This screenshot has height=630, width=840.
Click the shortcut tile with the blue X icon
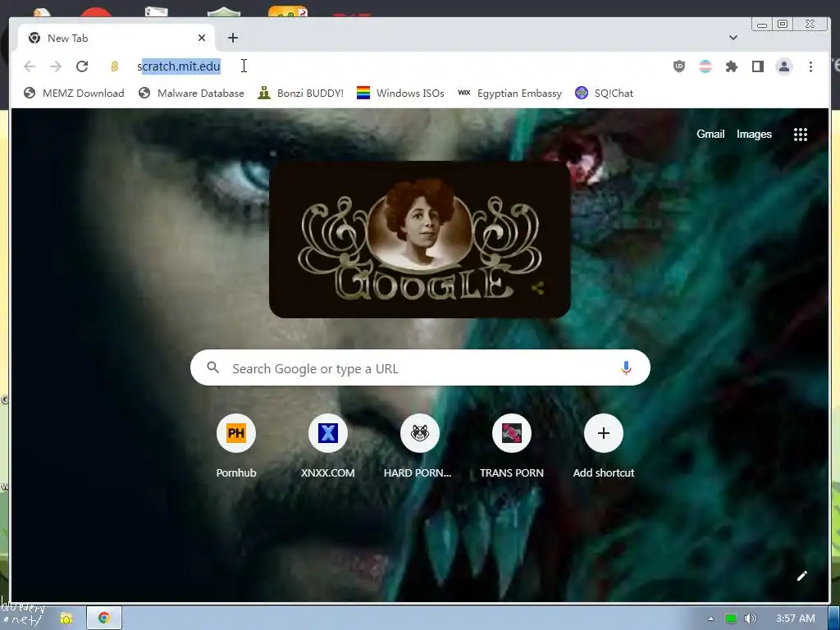click(x=328, y=433)
